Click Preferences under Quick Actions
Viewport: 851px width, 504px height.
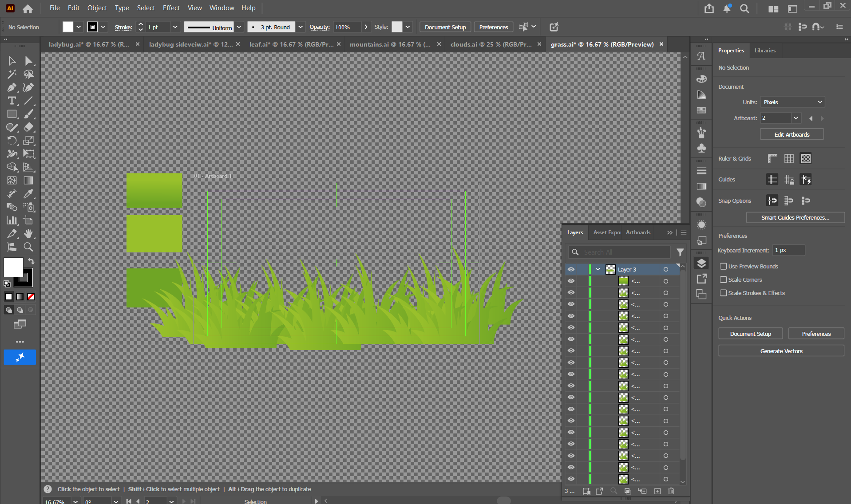click(816, 334)
